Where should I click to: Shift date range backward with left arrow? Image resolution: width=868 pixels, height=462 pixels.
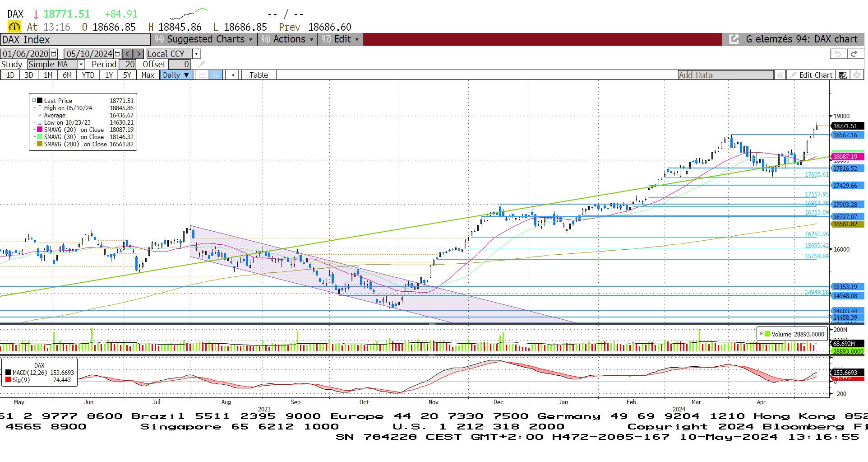pyautogui.click(x=128, y=54)
